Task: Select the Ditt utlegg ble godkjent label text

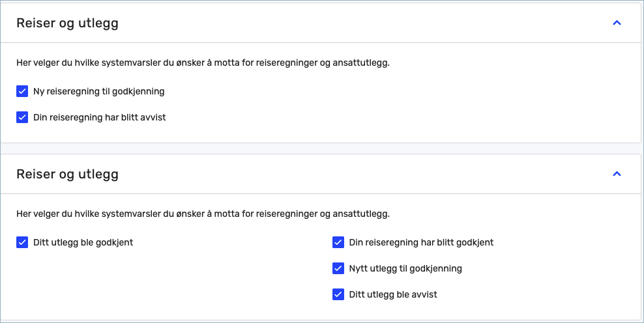Action: (x=83, y=242)
